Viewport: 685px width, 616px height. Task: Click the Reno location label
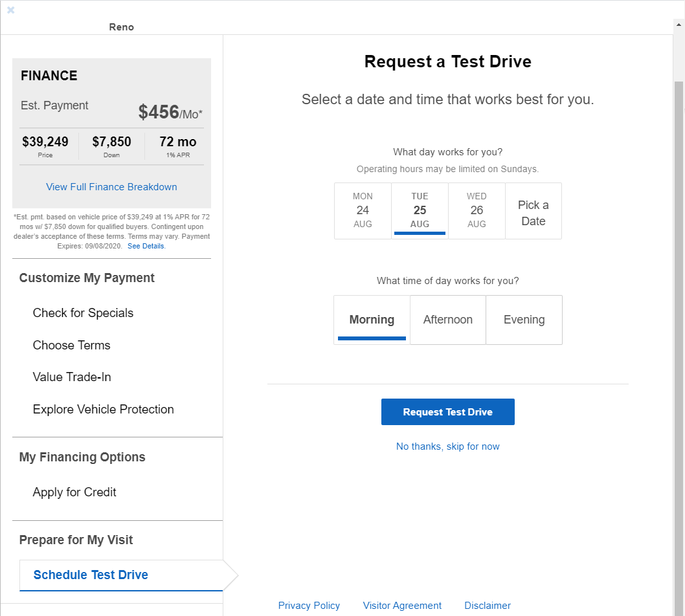coord(122,27)
